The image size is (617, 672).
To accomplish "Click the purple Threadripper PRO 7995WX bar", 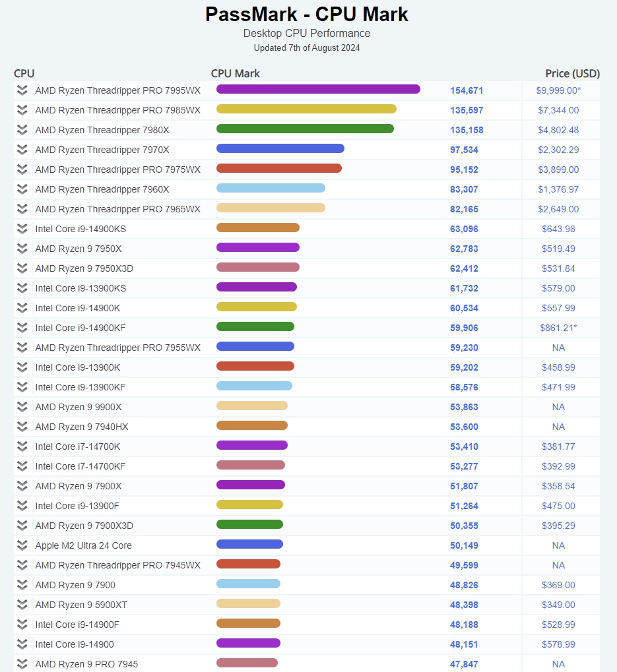I will (318, 89).
